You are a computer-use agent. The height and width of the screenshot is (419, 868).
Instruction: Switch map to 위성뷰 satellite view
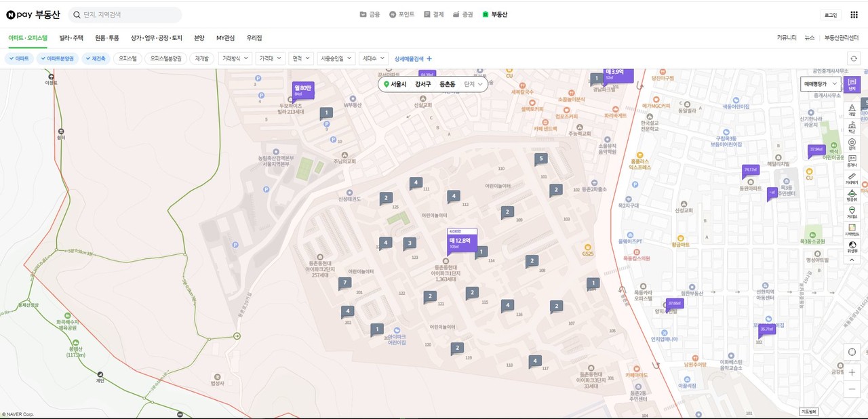852,247
